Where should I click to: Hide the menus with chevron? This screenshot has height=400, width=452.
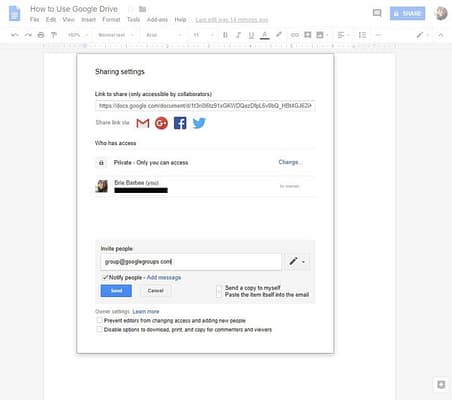[441, 35]
